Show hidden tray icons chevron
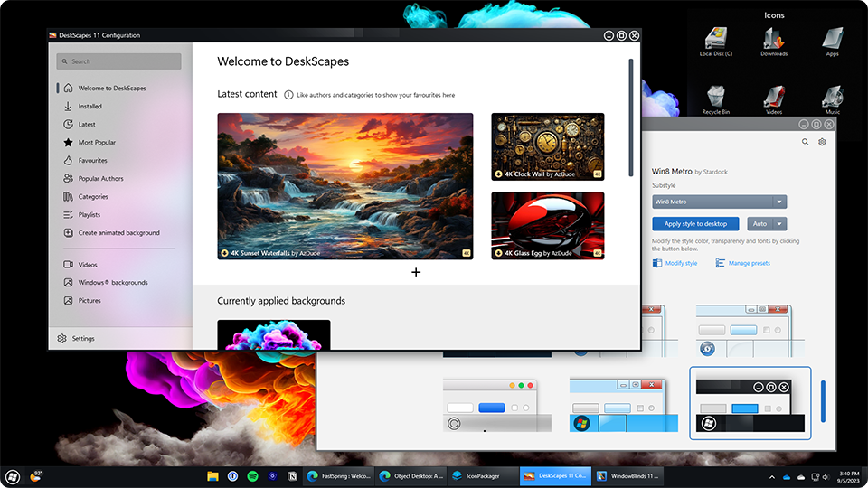868x488 pixels. [x=772, y=477]
